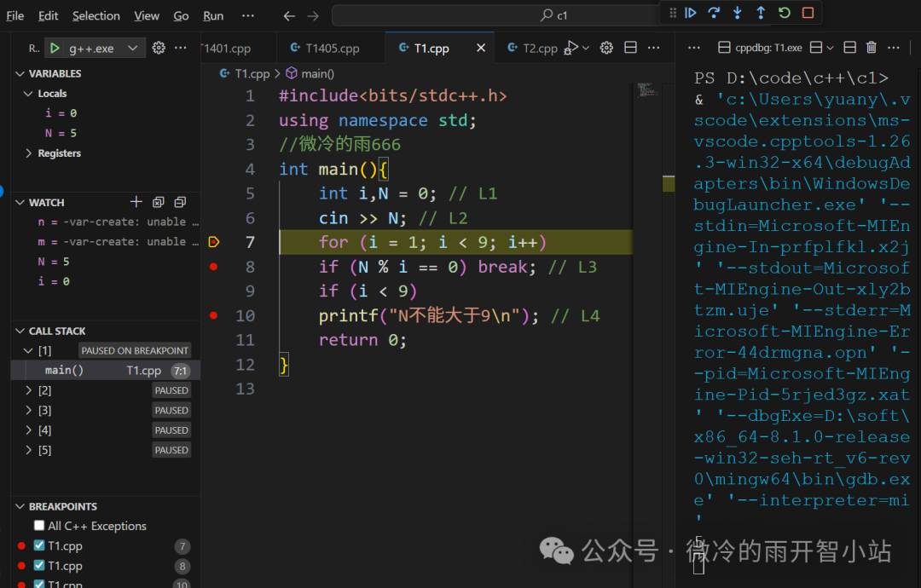Open terminal split dropdown arrow
This screenshot has height=588, width=921.
click(830, 48)
